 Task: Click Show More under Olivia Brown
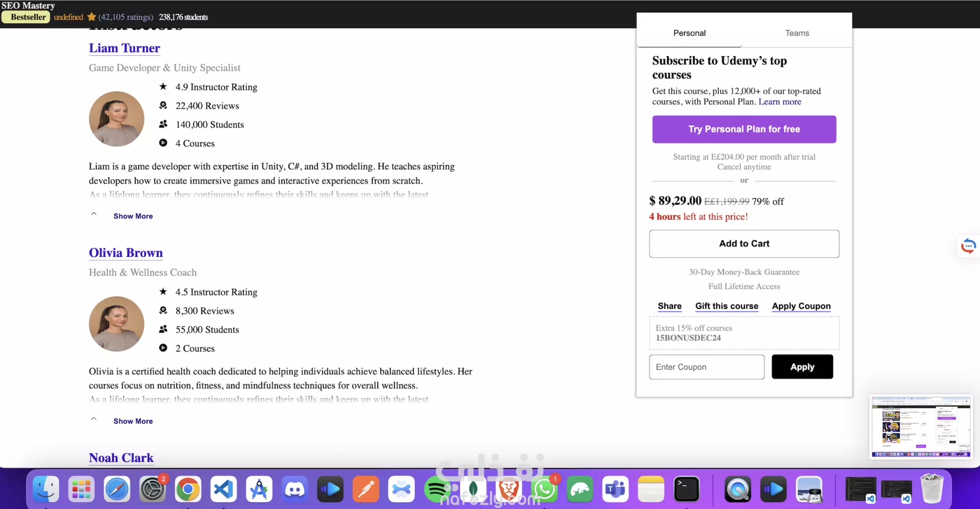pyautogui.click(x=133, y=421)
